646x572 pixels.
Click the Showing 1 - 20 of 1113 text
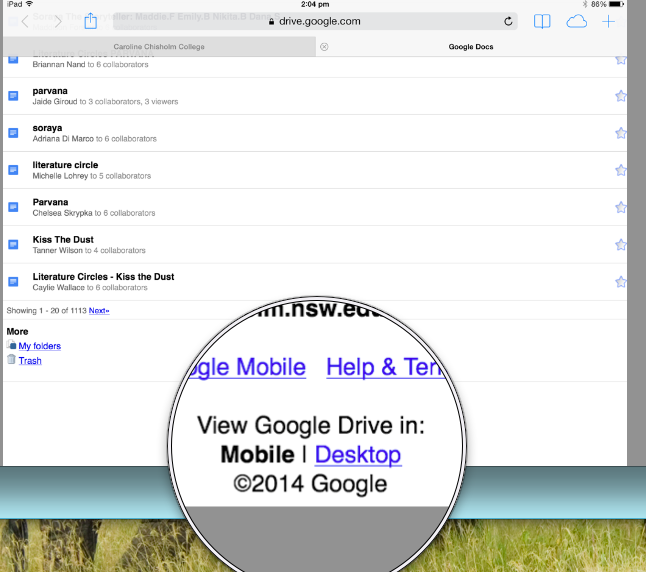[46, 311]
